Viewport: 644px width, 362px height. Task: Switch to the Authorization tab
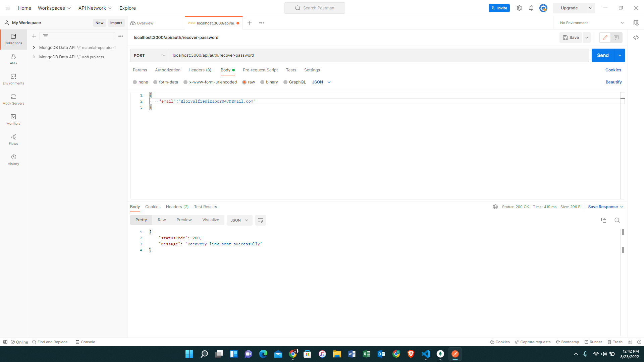[168, 70]
